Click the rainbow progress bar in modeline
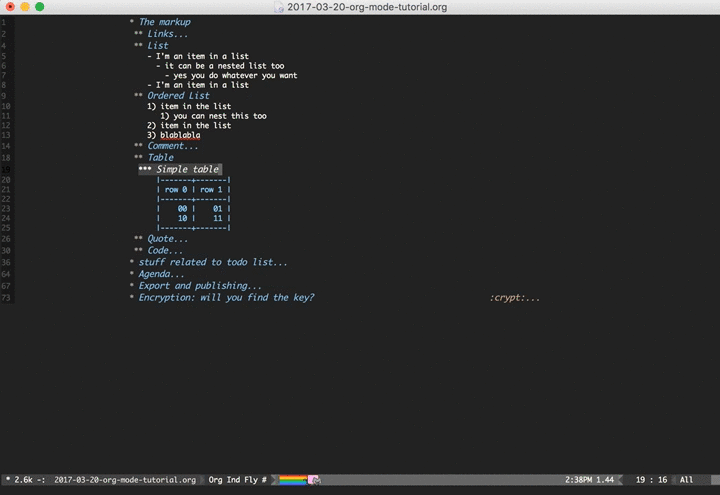 click(293, 480)
